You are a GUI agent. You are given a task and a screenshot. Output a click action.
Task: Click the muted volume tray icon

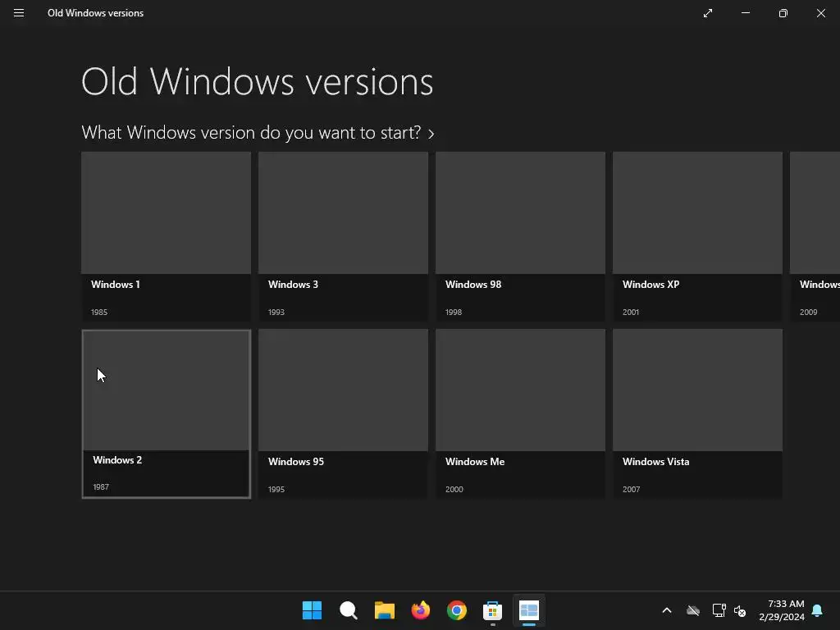click(x=740, y=610)
